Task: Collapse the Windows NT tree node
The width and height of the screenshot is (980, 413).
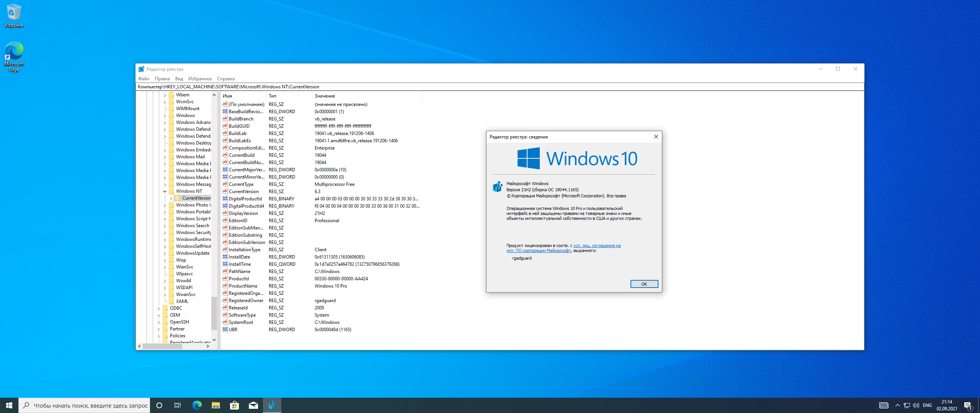Action: pos(165,191)
